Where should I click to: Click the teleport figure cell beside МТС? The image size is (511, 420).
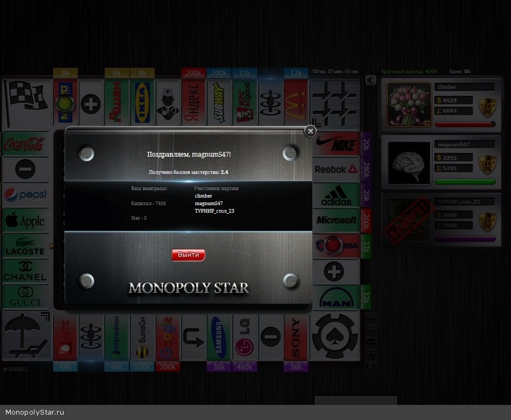coord(91,338)
